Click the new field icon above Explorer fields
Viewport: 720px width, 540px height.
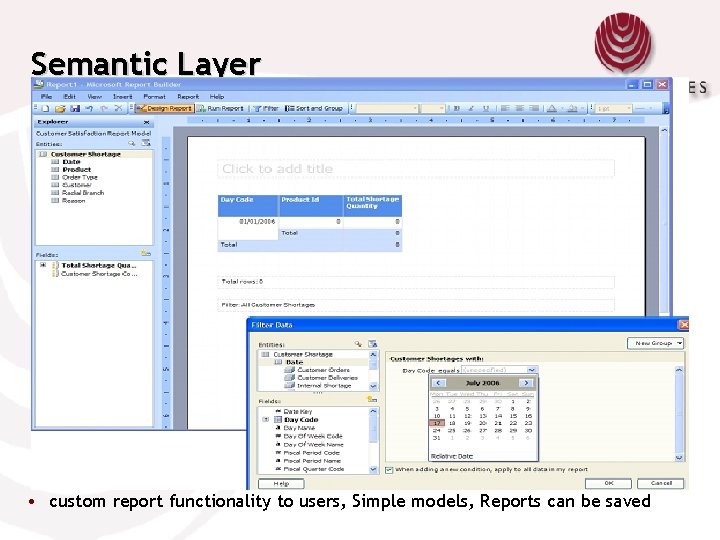click(x=146, y=253)
